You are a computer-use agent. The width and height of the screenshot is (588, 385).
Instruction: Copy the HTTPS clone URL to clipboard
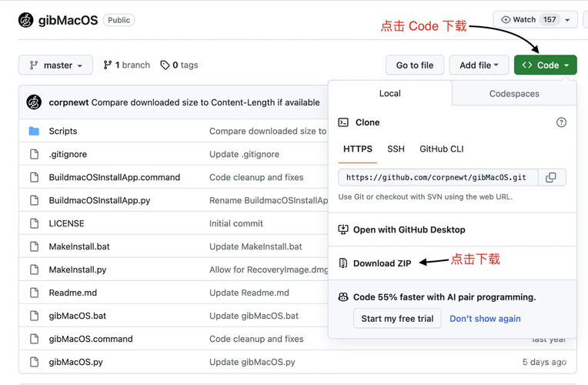click(x=551, y=177)
